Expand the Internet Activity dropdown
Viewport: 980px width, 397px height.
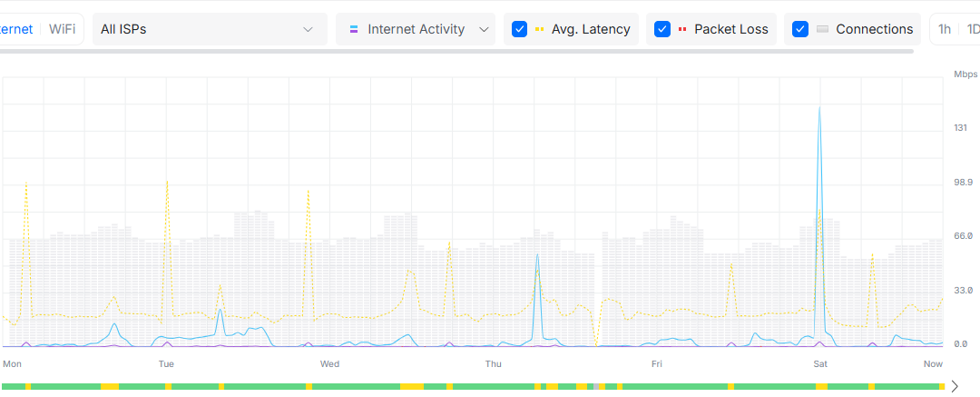pyautogui.click(x=416, y=29)
